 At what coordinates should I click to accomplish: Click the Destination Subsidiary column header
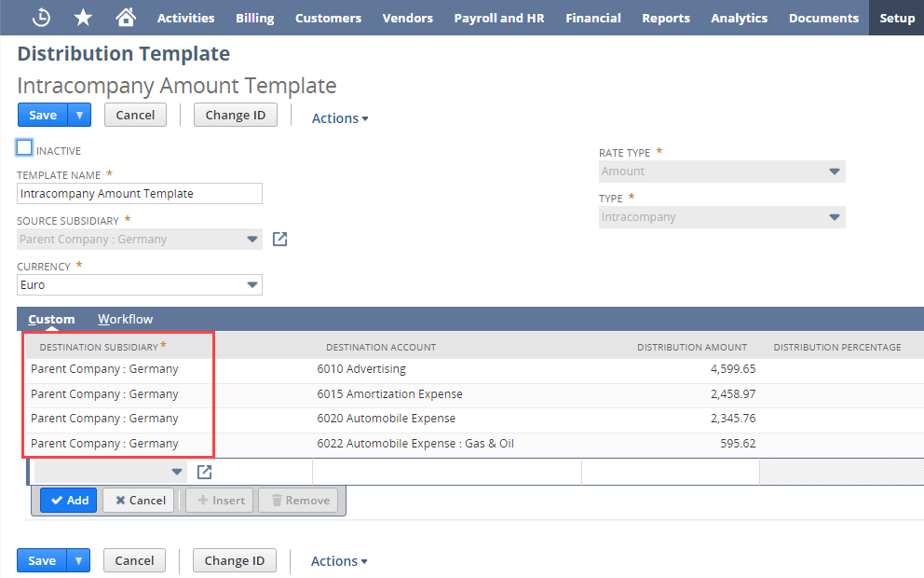pos(99,348)
